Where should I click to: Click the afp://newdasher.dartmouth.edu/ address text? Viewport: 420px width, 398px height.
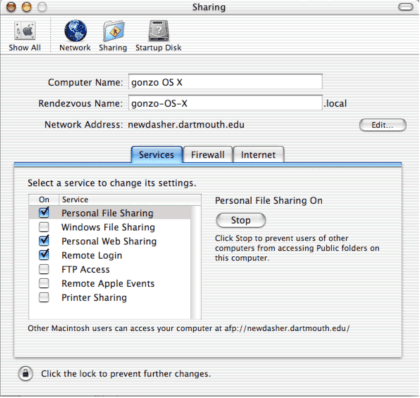point(287,328)
